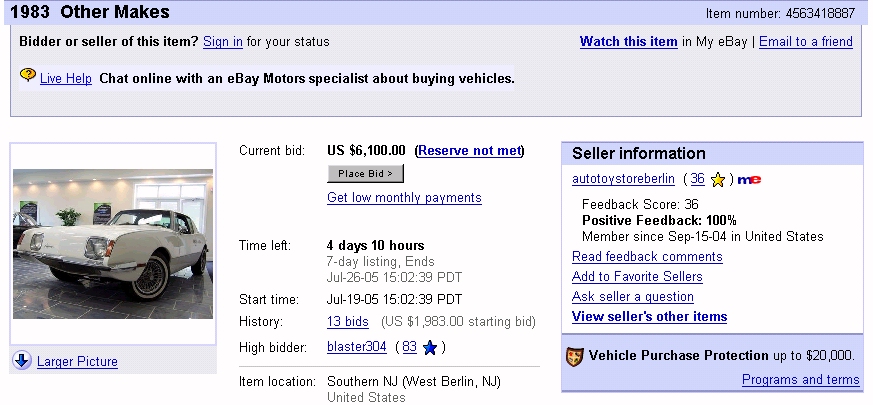Click the seller's yellow feedback star
The image size is (873, 405).
click(718, 180)
